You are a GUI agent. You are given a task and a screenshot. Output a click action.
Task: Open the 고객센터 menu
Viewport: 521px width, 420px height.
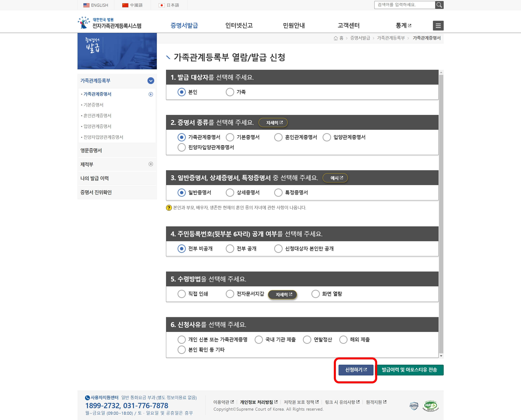click(348, 25)
